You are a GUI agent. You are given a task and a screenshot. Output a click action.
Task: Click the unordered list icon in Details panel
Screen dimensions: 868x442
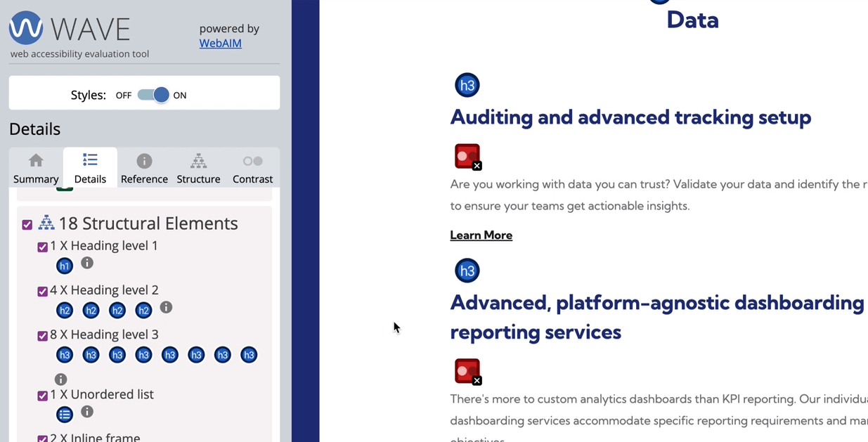65,415
